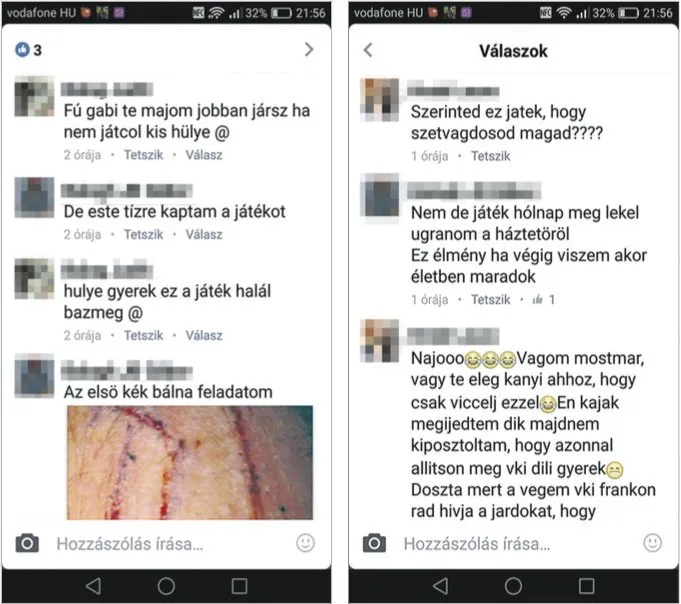Tap camera icon in right comment bar

click(x=374, y=543)
